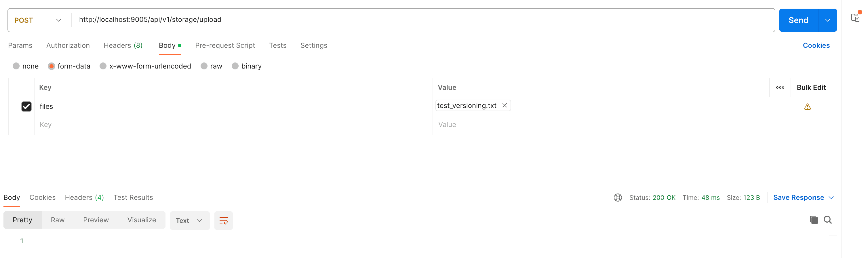Switch to the Authorization tab

tap(68, 45)
